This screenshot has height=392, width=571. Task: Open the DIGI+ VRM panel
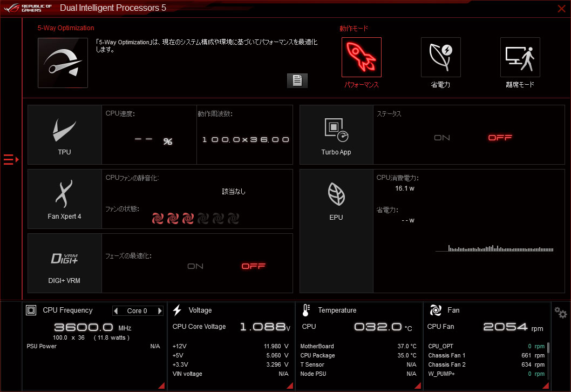[64, 263]
